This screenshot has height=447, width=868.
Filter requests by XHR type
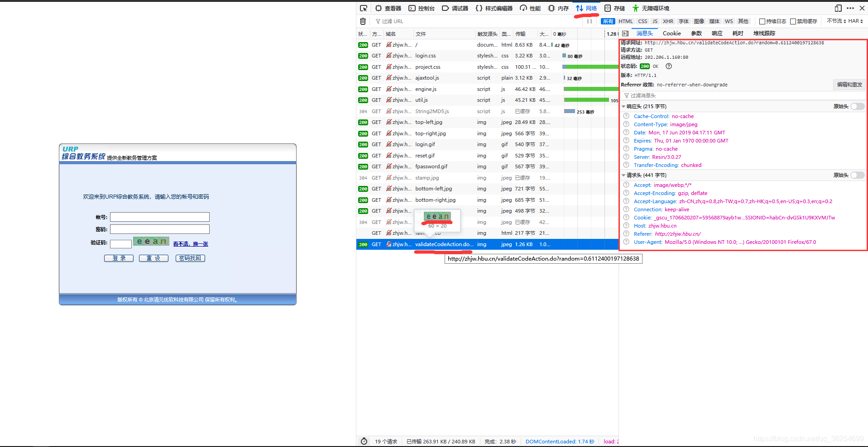pos(668,21)
